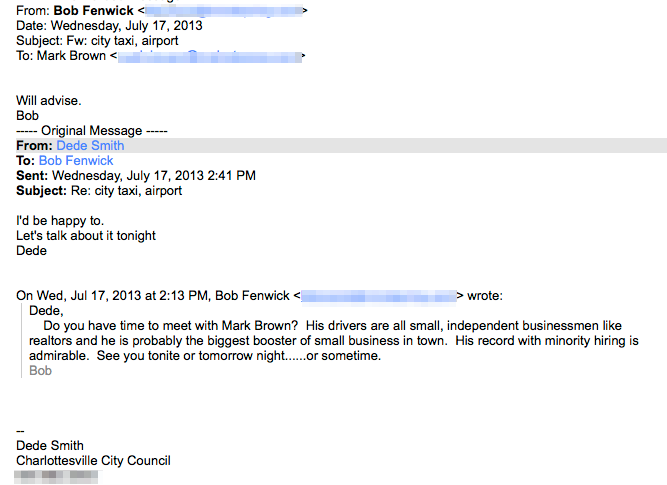Screen dimensions: 667x485
Task: Click the gray highlighted From row
Action: point(342,146)
